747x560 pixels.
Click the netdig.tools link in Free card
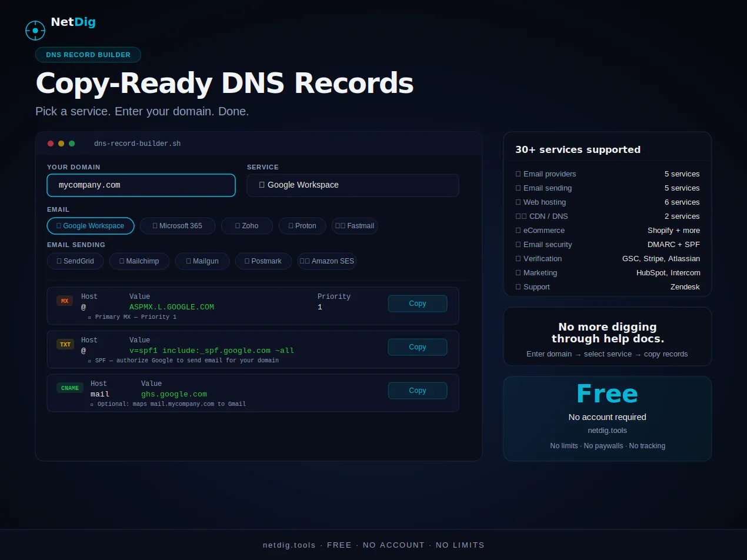point(608,431)
